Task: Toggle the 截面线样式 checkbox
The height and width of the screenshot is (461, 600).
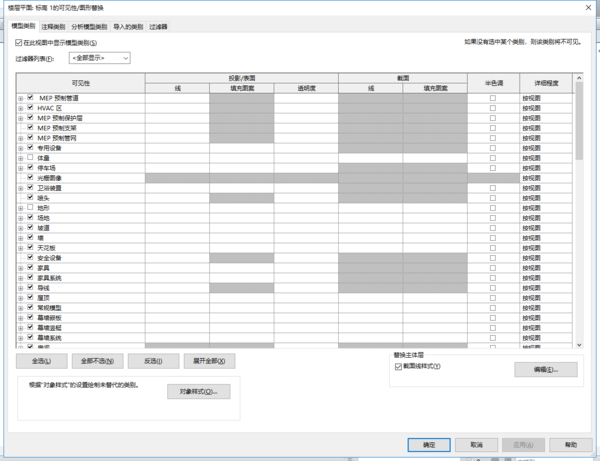Action: pyautogui.click(x=398, y=367)
